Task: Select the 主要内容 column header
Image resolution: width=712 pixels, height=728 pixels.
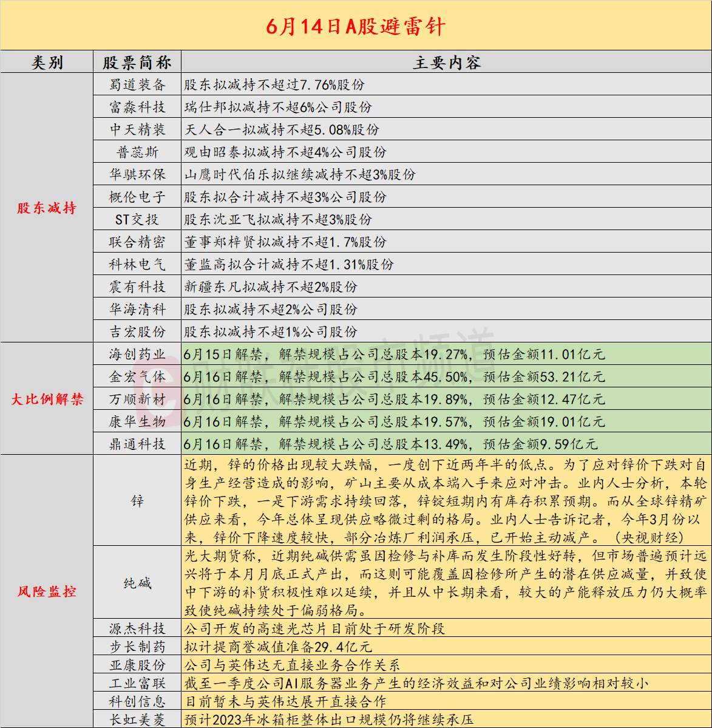Action: click(x=447, y=62)
